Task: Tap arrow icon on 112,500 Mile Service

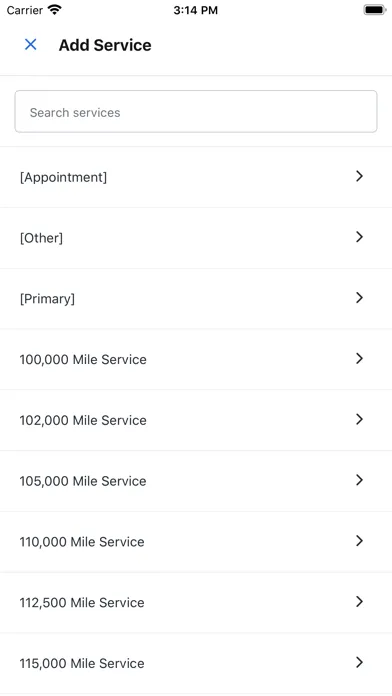Action: [x=360, y=602]
